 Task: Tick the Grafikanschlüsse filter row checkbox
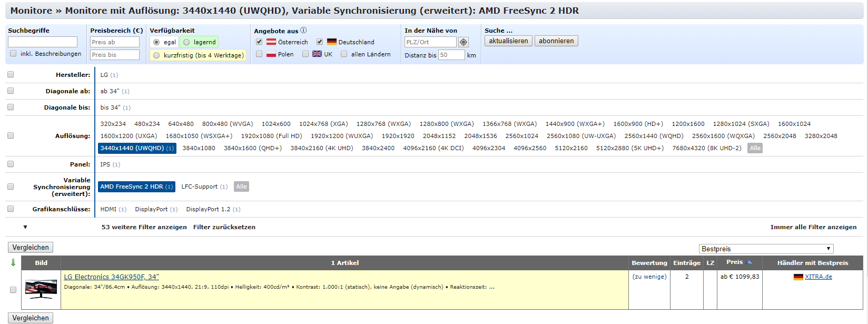coord(11,209)
